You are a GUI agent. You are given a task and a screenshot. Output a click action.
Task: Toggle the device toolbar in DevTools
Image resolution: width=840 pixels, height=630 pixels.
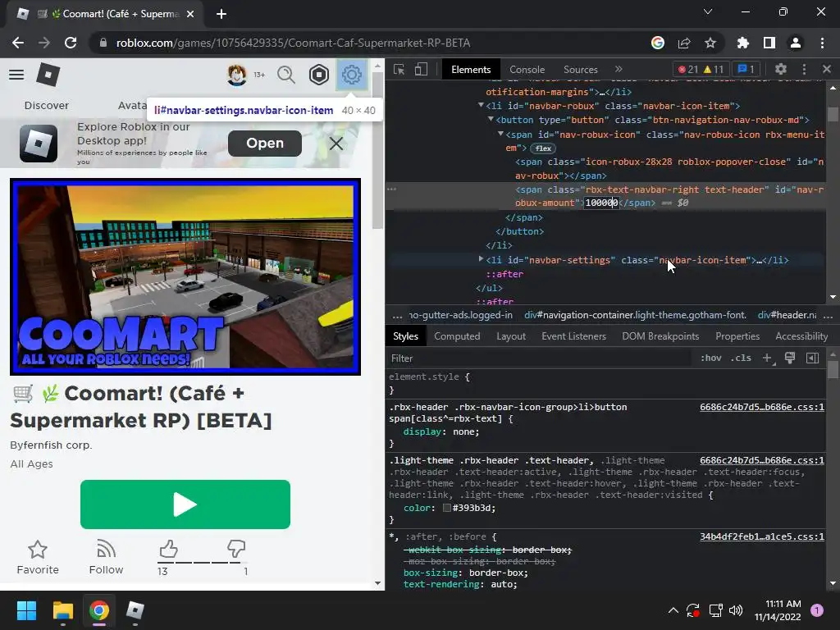click(421, 69)
